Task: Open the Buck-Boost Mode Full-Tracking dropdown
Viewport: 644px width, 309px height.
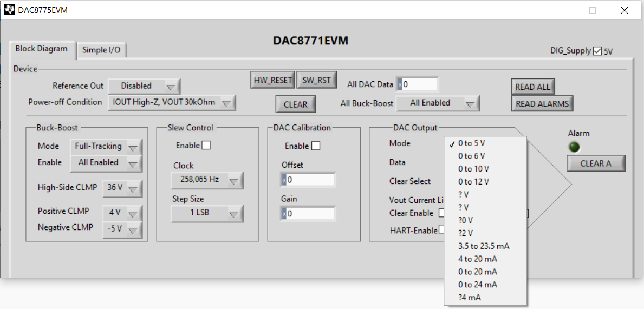Action: pos(106,147)
